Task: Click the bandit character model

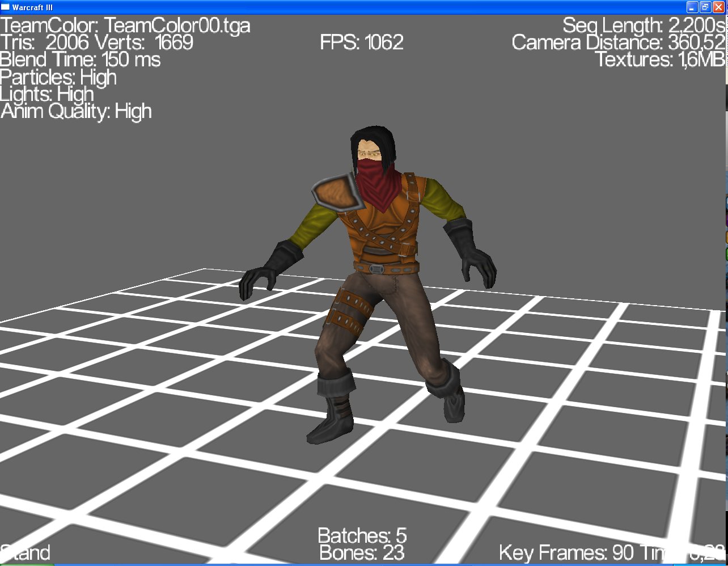Action: (369, 284)
